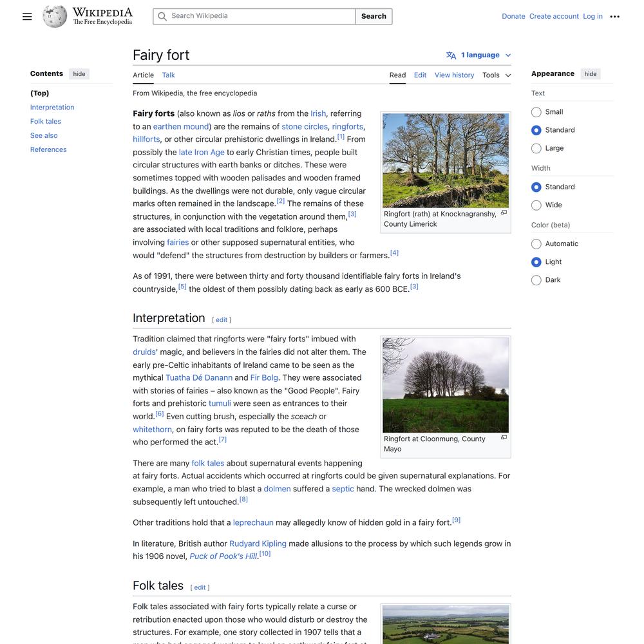The height and width of the screenshot is (644, 644).
Task: Follow the septic link
Action: (x=343, y=489)
